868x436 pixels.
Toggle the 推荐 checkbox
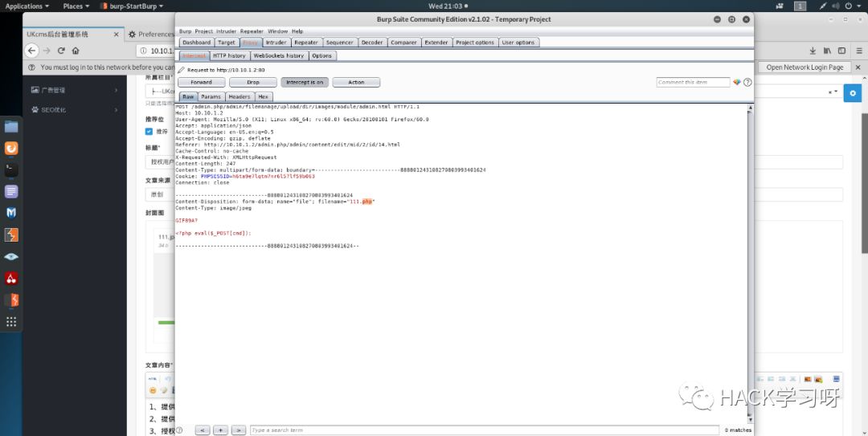coord(149,132)
